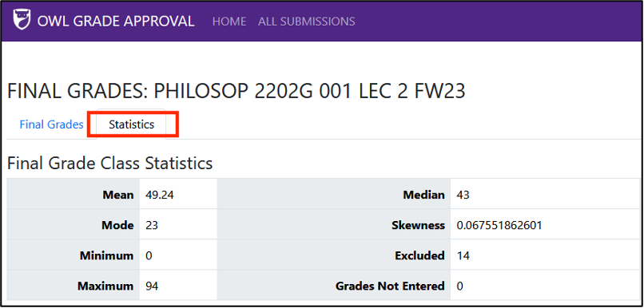Click the Mode value 23

tap(152, 226)
